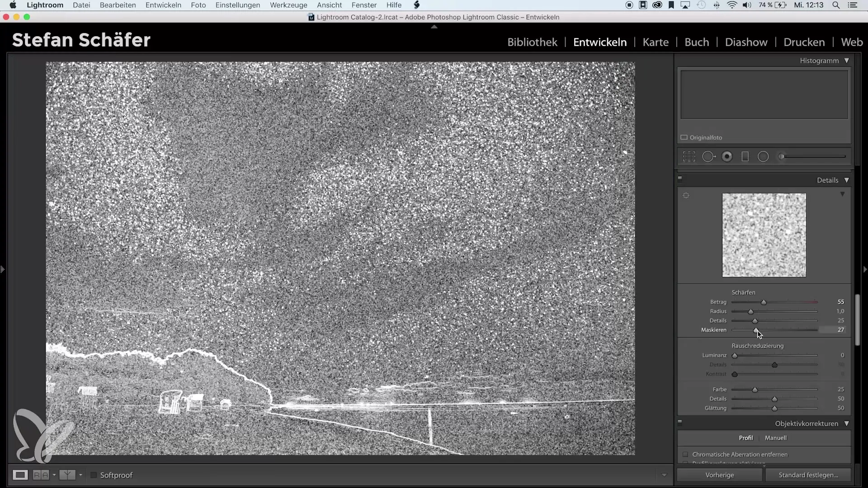Open the Wi-Fi status menu
The height and width of the screenshot is (488, 868).
pyautogui.click(x=731, y=5)
